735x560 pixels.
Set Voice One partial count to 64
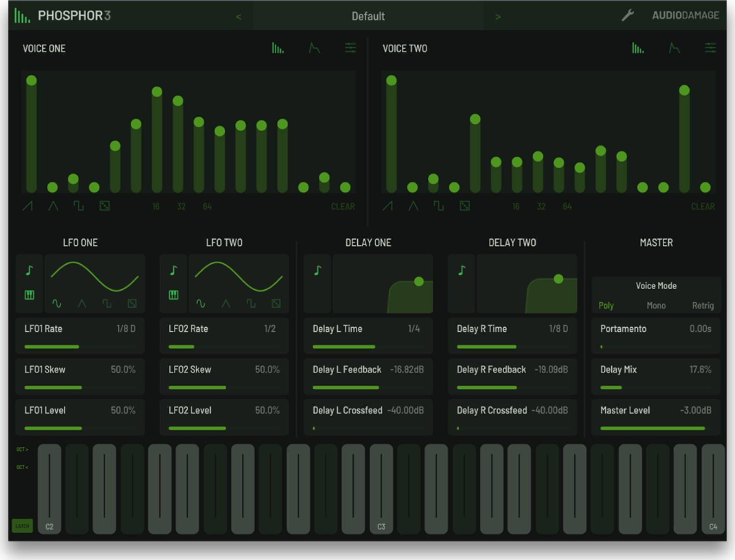pyautogui.click(x=207, y=206)
